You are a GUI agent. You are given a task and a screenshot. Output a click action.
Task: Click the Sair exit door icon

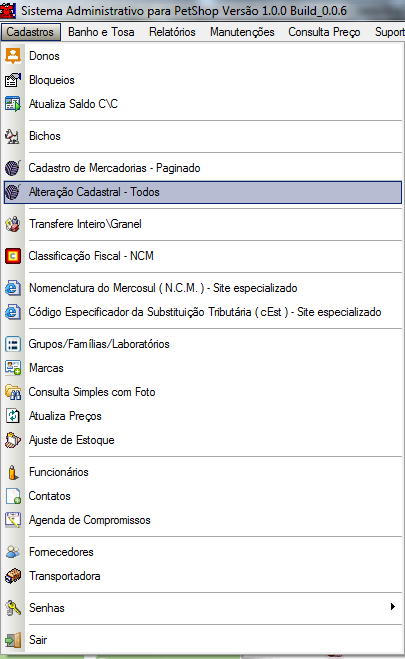(x=13, y=640)
